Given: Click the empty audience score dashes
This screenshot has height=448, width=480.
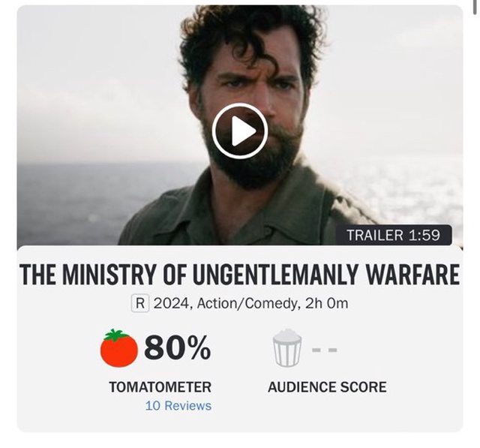Looking at the screenshot, I should pos(325,350).
